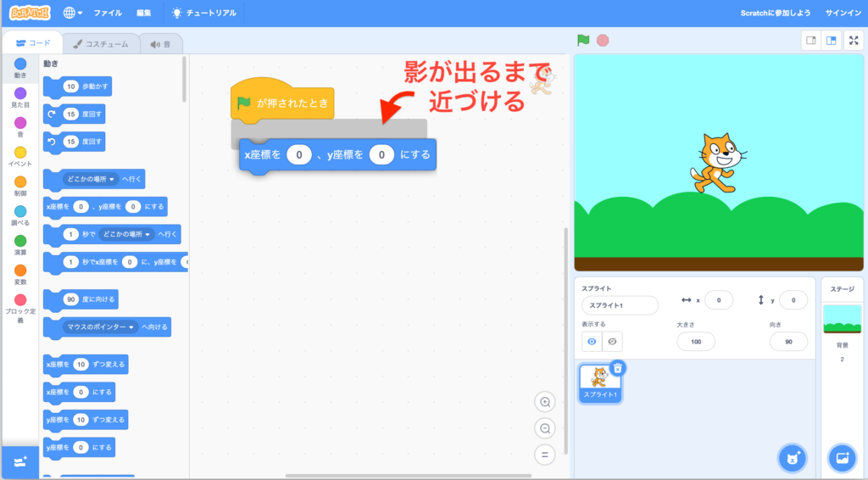The width and height of the screenshot is (868, 480).
Task: Click y value field in workspace block
Action: pos(381,154)
